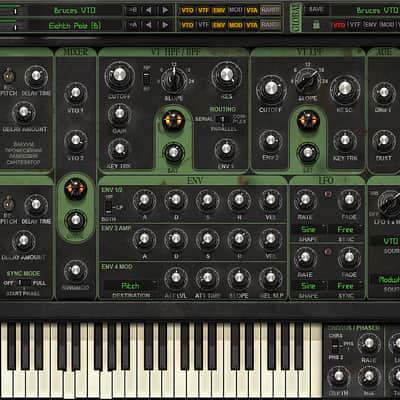Open the ENV 4 MOD Pitch destination dropdown
400x400 pixels.
[131, 286]
